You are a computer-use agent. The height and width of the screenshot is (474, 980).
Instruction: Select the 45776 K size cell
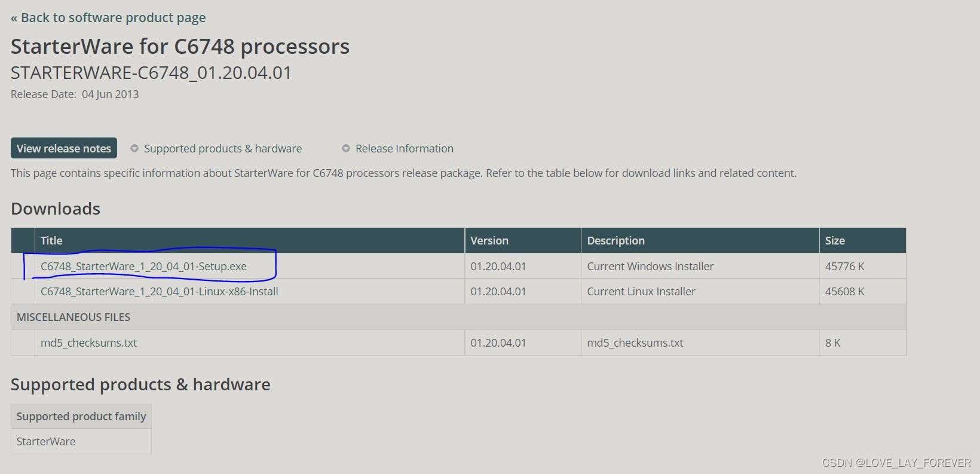coord(863,266)
